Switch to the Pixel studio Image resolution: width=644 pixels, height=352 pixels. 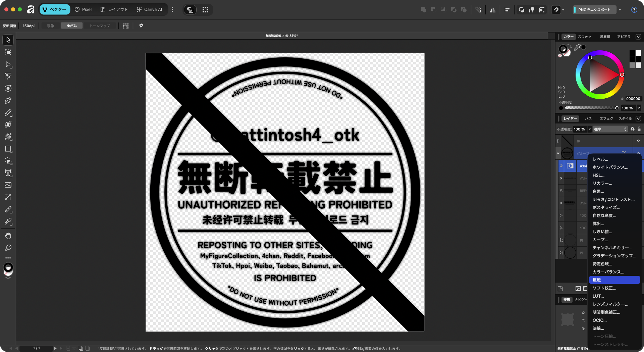pos(83,9)
